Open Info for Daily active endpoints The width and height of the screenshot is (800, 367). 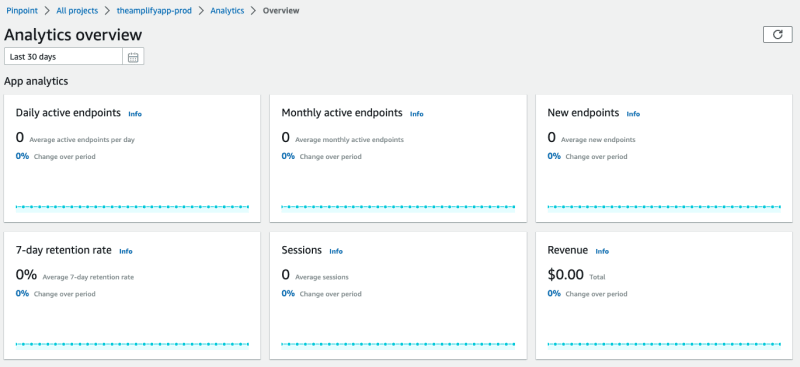click(x=135, y=114)
